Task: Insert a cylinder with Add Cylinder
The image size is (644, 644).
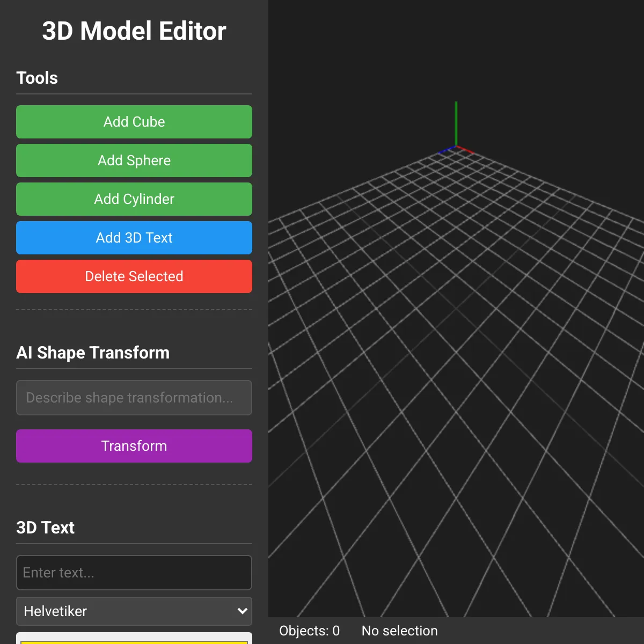Action: 134,199
